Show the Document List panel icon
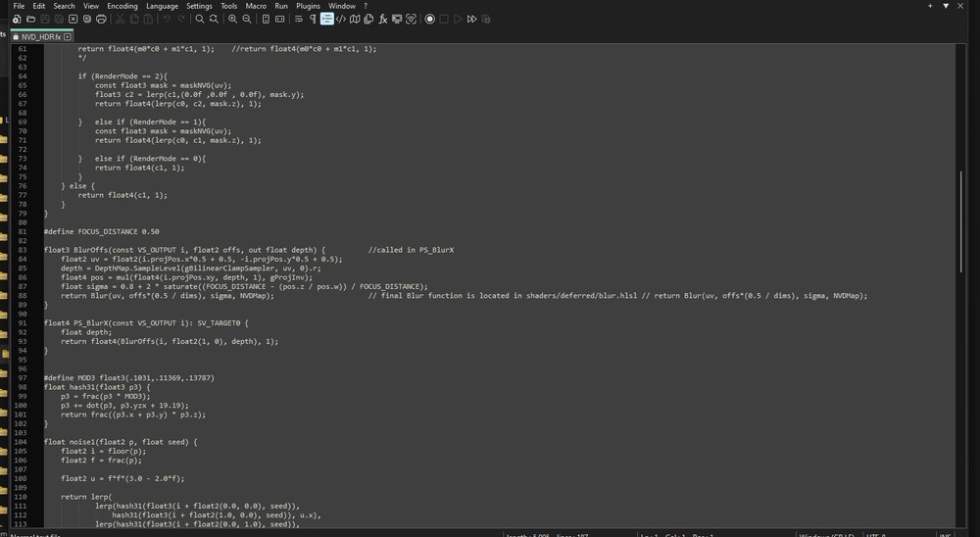980x537 pixels. click(368, 20)
